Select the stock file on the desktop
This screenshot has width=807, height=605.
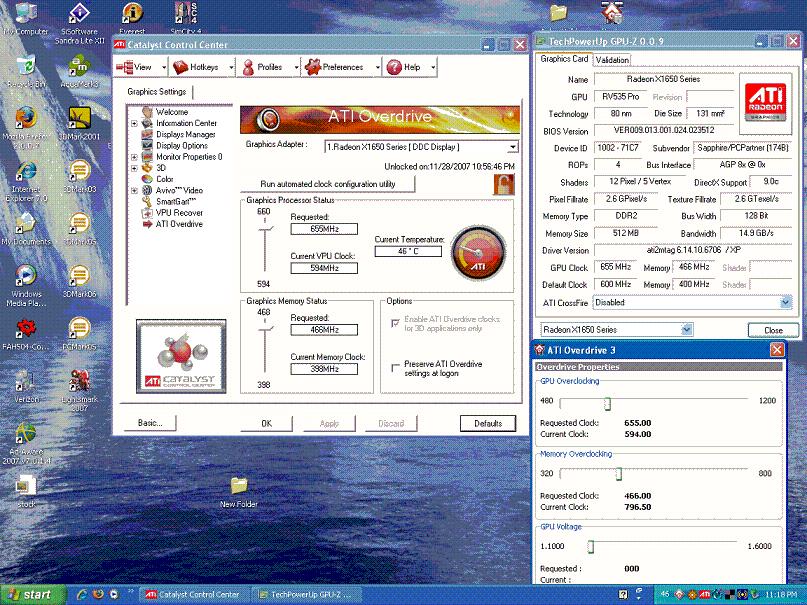[x=26, y=492]
